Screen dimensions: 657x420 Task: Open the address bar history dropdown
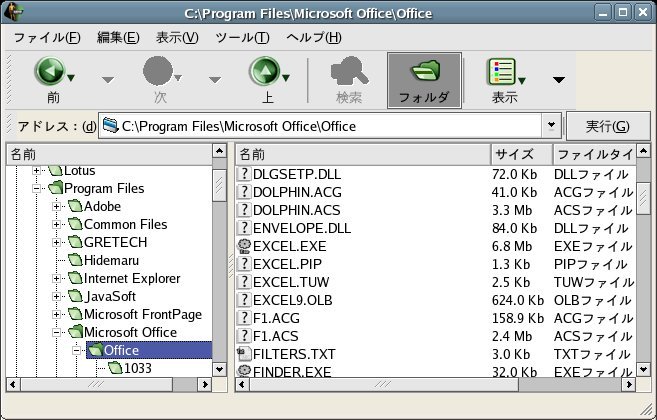click(551, 125)
